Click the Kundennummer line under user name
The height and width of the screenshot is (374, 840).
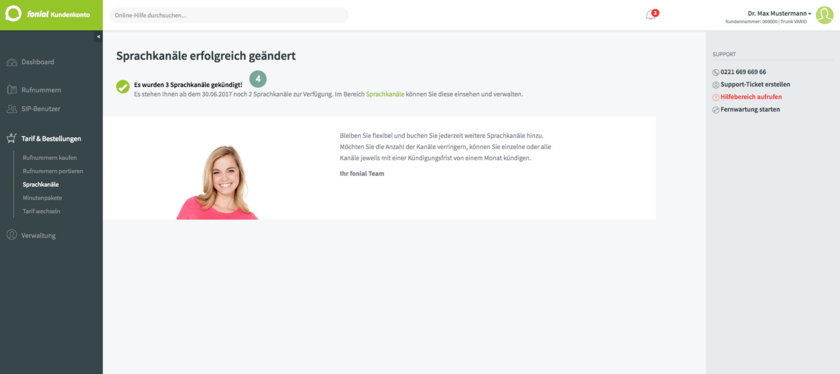click(766, 21)
